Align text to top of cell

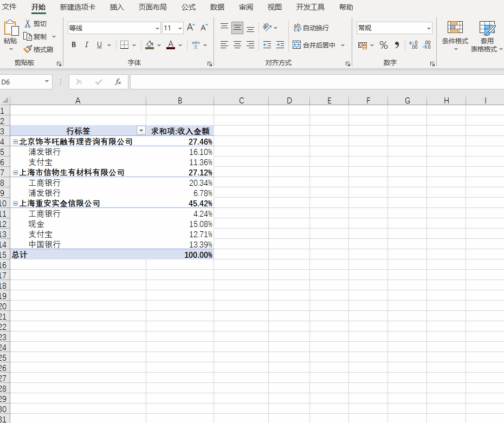[x=224, y=28]
